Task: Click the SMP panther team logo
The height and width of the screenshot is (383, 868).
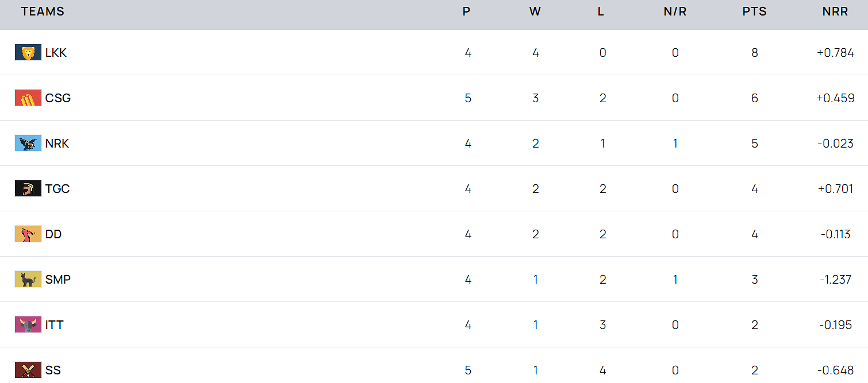Action: coord(28,280)
